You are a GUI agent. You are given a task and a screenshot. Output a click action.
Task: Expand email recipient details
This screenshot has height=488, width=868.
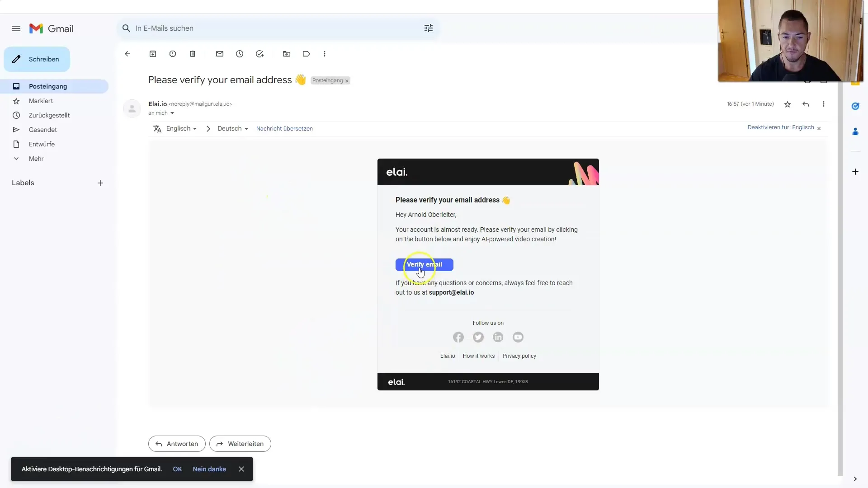click(172, 113)
